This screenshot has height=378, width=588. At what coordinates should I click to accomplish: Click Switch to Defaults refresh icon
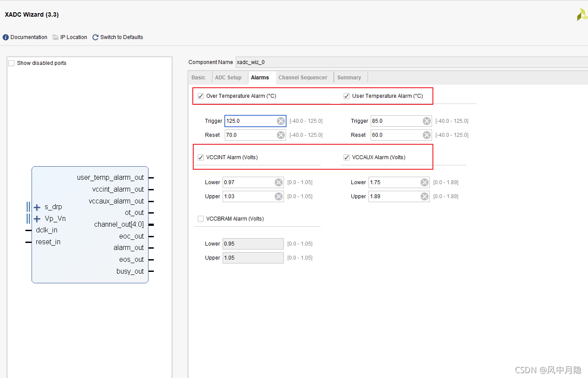pyautogui.click(x=96, y=37)
